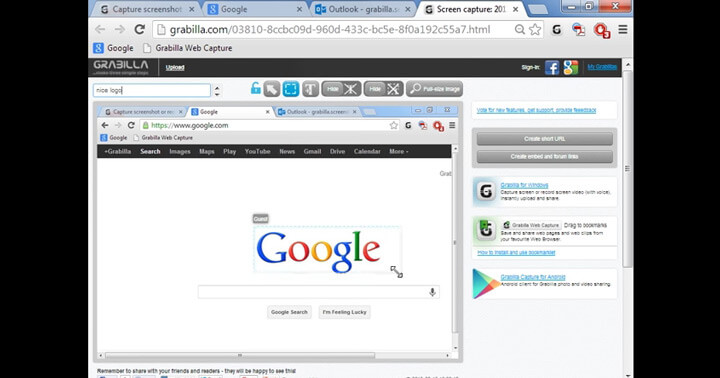This screenshot has width=720, height=378.
Task: Select the arrow annotation tool
Action: click(271, 89)
